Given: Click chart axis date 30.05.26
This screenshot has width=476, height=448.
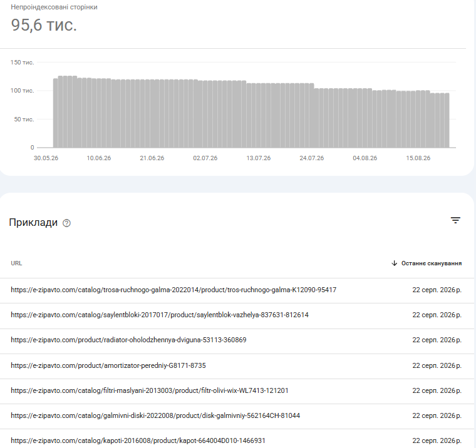Looking at the screenshot, I should pos(46,158).
